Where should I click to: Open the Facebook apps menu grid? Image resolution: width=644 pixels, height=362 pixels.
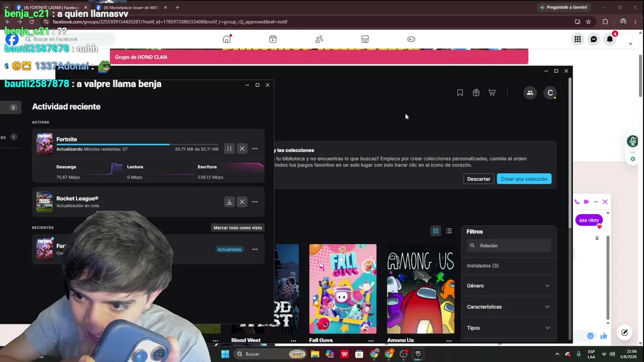coord(578,39)
